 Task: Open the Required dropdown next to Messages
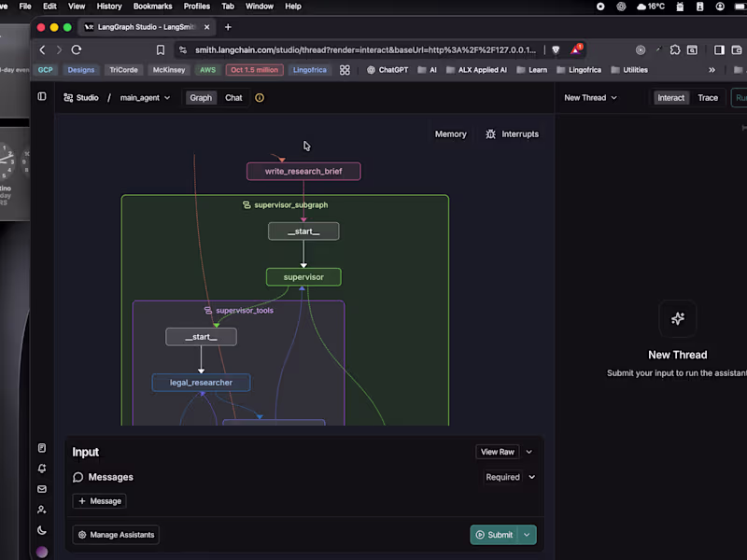510,477
